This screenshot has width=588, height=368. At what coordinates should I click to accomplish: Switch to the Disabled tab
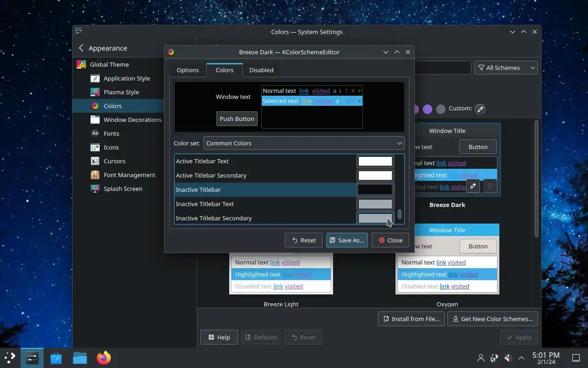coord(261,70)
